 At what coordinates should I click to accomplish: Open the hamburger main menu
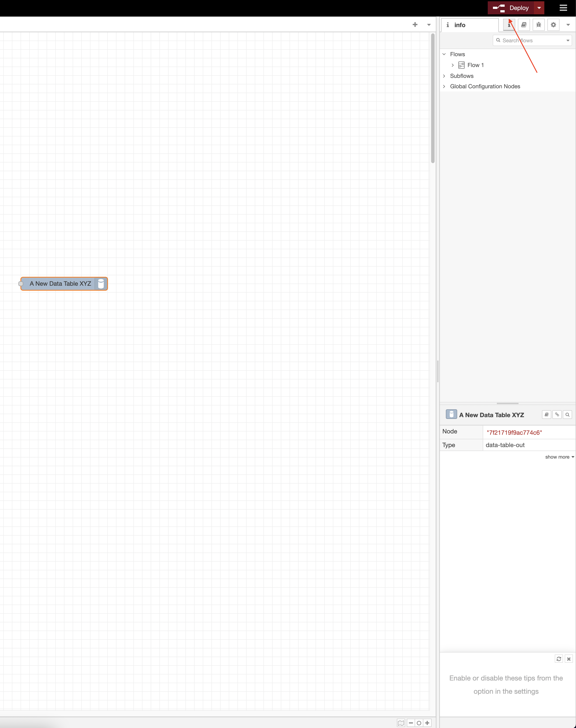click(563, 8)
